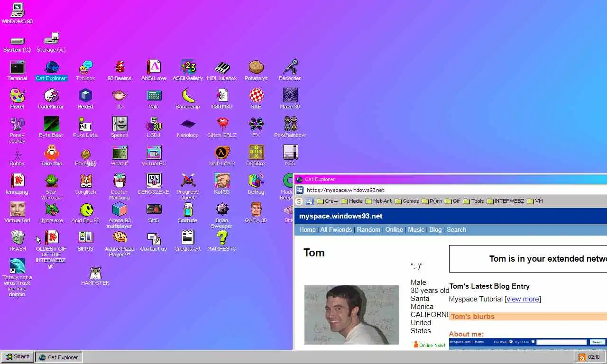607x364 pixels.
Task: Open the Crew bookmark folder
Action: (x=328, y=201)
